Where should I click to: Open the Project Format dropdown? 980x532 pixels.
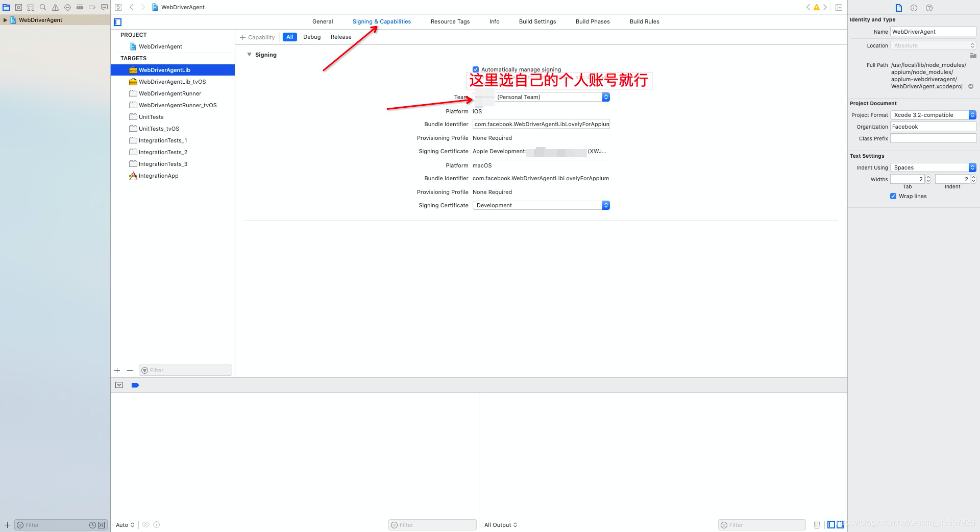[933, 115]
